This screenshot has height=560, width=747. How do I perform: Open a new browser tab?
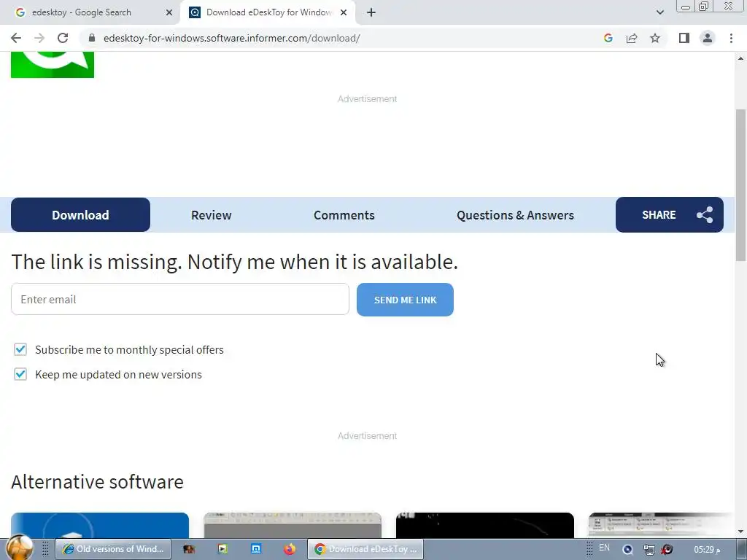point(371,12)
